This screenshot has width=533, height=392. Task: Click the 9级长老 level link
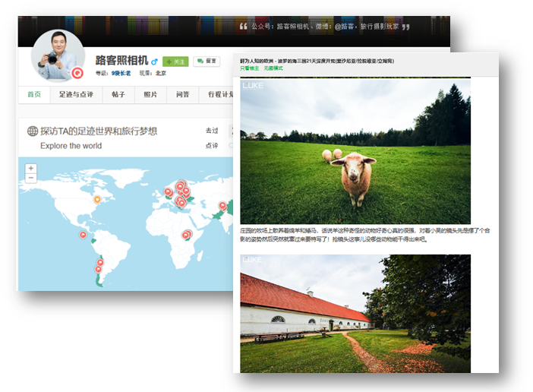coord(121,74)
